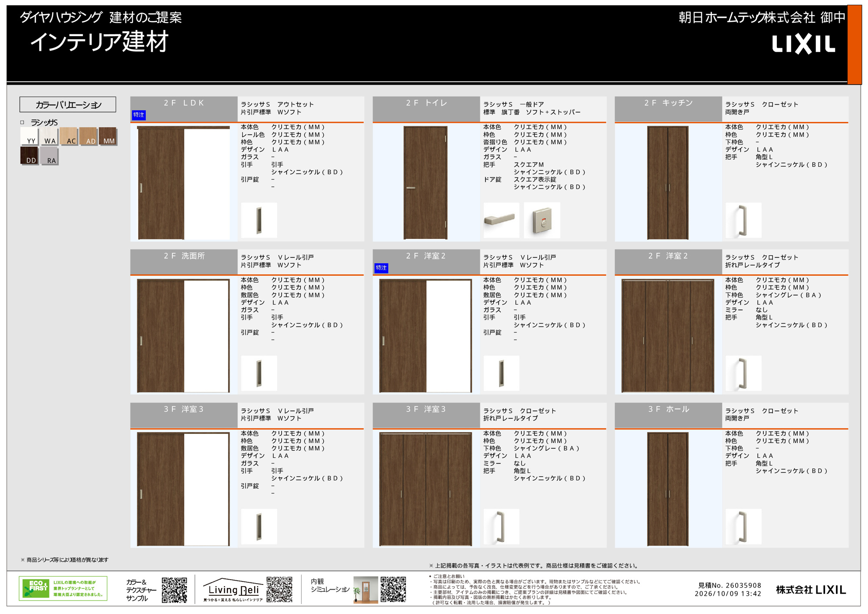Click the 2F キッチン closet handle icon
The image size is (868, 614).
743,220
